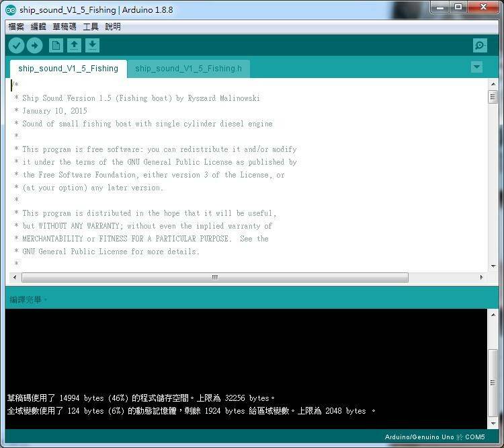Open the 工具 (Tools) menu
The height and width of the screenshot is (448, 504).
[x=91, y=27]
